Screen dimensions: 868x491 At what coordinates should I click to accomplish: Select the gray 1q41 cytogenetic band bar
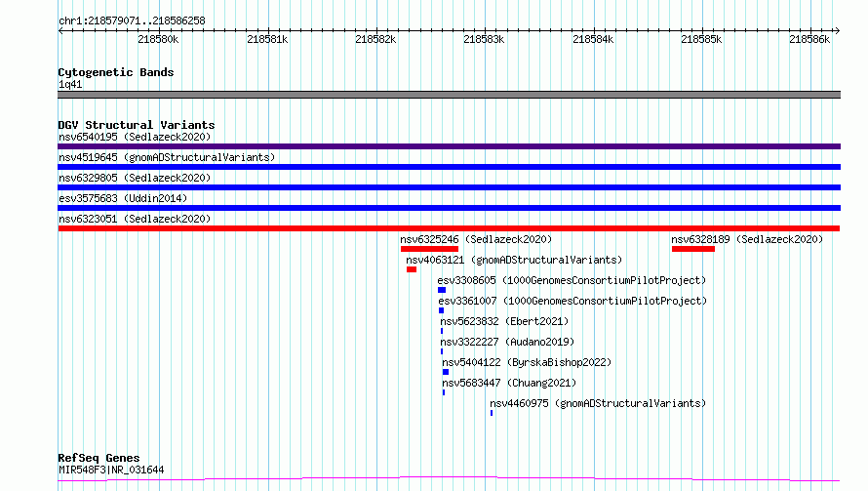(x=449, y=95)
